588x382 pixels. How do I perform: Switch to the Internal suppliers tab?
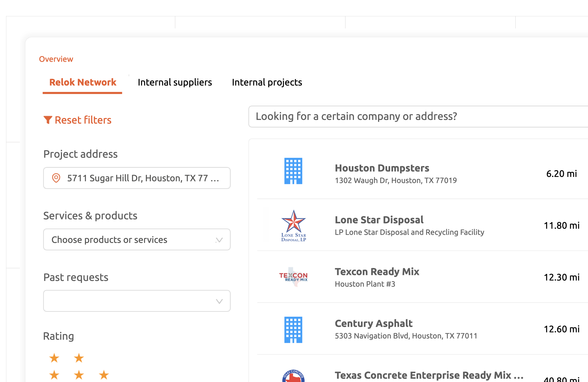click(x=175, y=82)
